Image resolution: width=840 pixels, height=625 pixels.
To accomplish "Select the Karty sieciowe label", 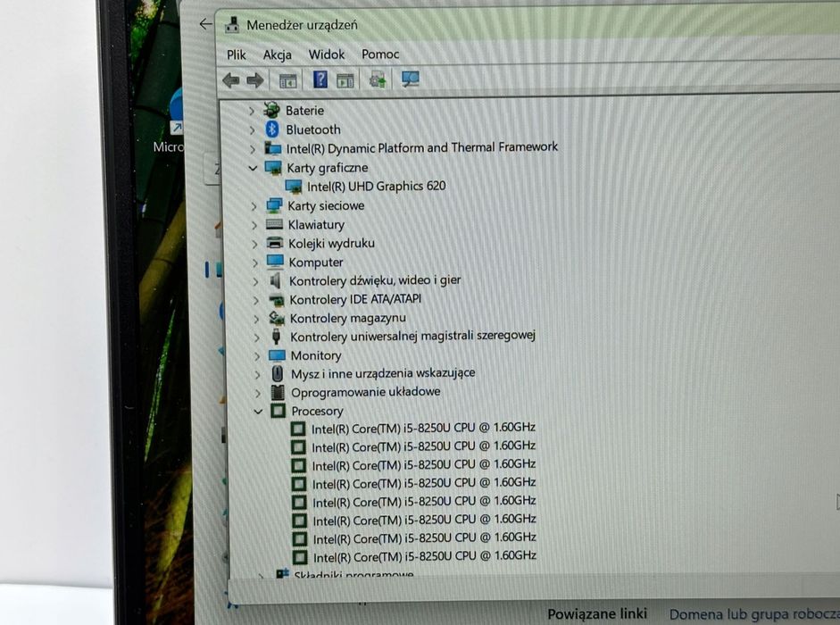I will point(326,206).
